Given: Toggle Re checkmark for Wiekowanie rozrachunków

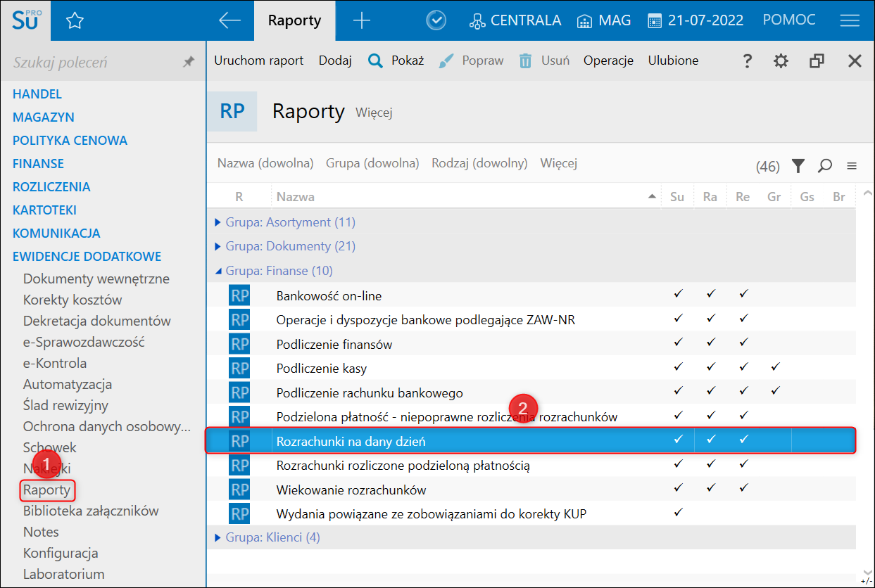Looking at the screenshot, I should tap(743, 489).
